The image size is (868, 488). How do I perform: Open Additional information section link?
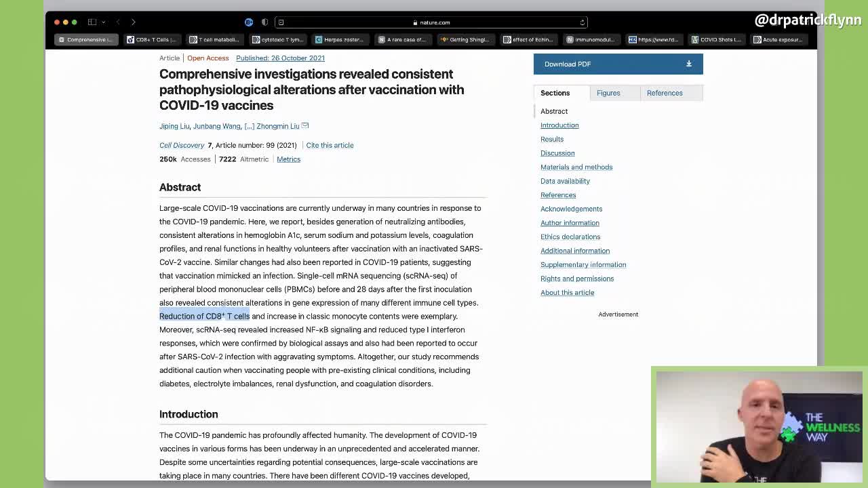pos(575,251)
